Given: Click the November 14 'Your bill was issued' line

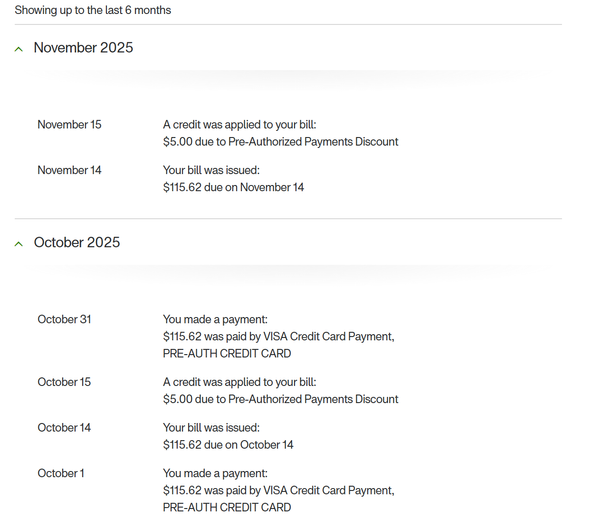Looking at the screenshot, I should coord(211,170).
